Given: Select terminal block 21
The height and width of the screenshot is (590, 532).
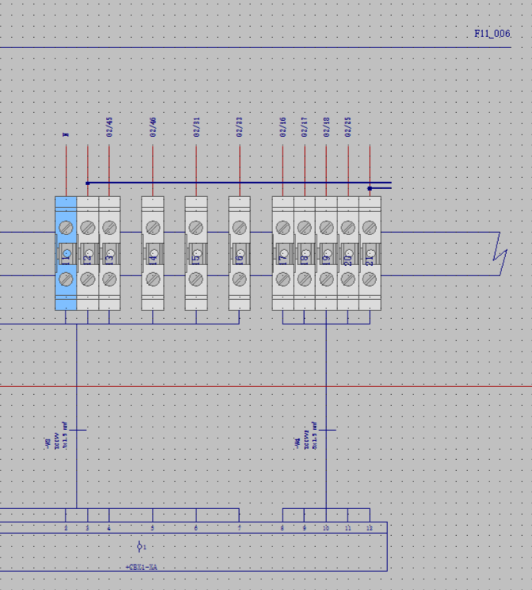Looking at the screenshot, I should [370, 253].
